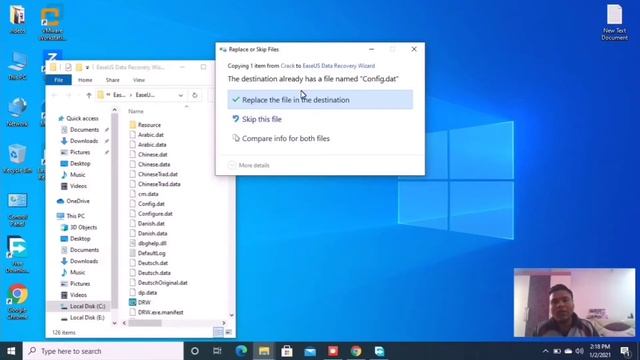The width and height of the screenshot is (640, 360).
Task: Open Task View on the taskbar
Action: (217, 351)
